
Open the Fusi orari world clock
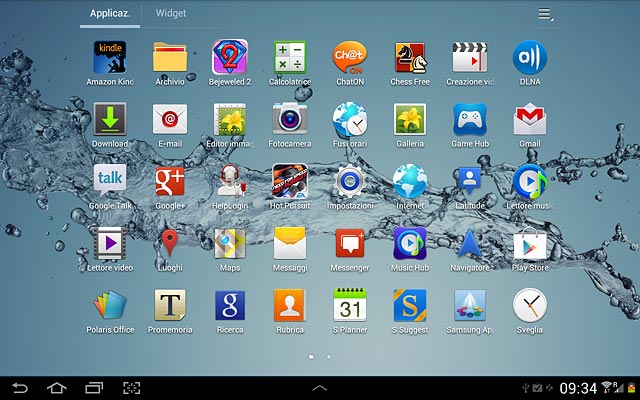tap(350, 125)
